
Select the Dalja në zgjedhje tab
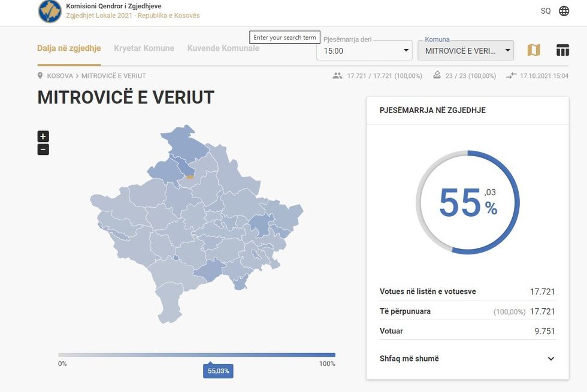click(x=68, y=48)
